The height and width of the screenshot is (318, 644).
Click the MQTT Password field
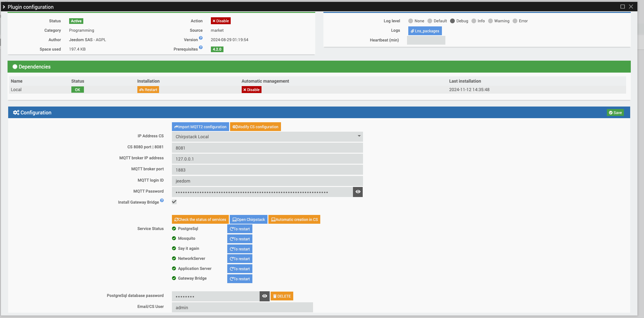[262, 192]
